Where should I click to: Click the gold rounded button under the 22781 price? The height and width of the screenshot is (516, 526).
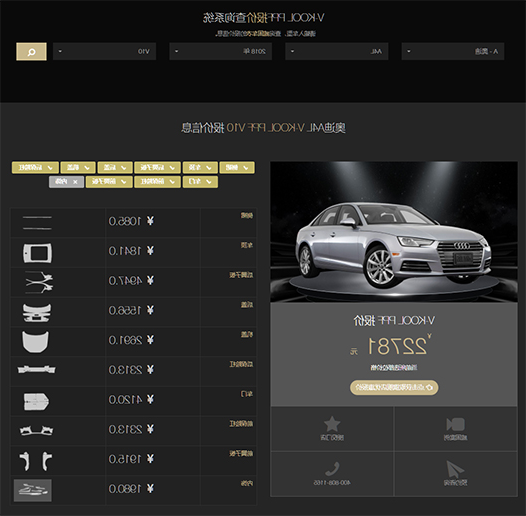[394, 388]
